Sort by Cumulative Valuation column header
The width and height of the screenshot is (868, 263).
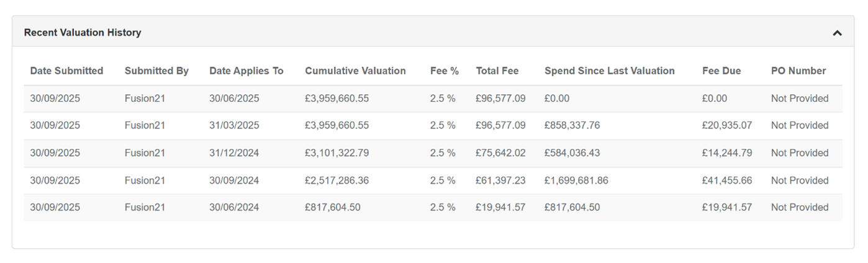(355, 71)
